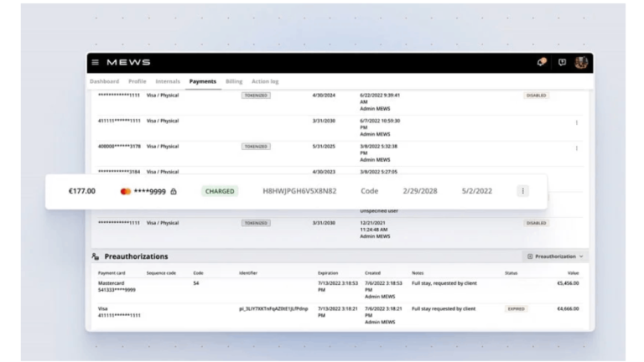Click the help chat icon in header
This screenshot has height=362, width=644.
(562, 63)
